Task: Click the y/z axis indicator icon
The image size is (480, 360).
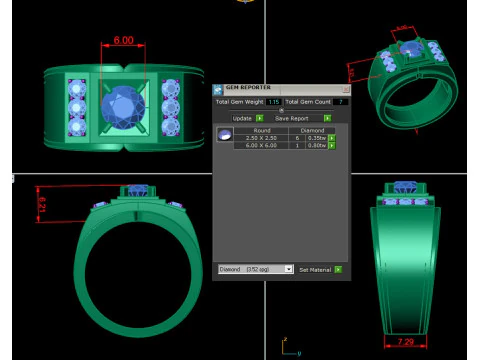Action: (291, 347)
